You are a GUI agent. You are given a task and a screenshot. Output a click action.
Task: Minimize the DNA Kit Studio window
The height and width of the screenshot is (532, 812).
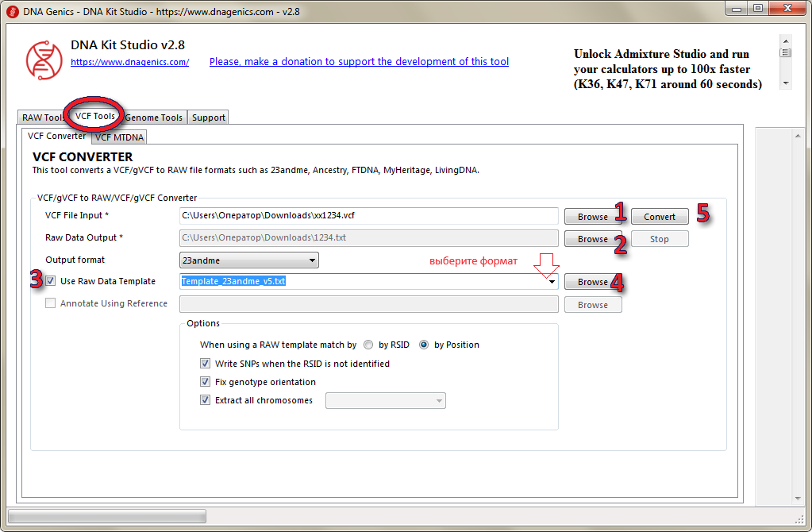[737, 8]
